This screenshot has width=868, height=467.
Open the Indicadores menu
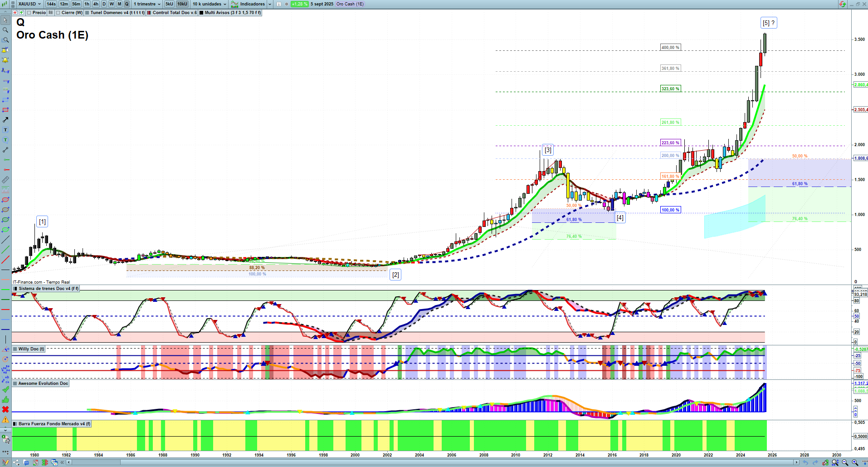pyautogui.click(x=252, y=4)
